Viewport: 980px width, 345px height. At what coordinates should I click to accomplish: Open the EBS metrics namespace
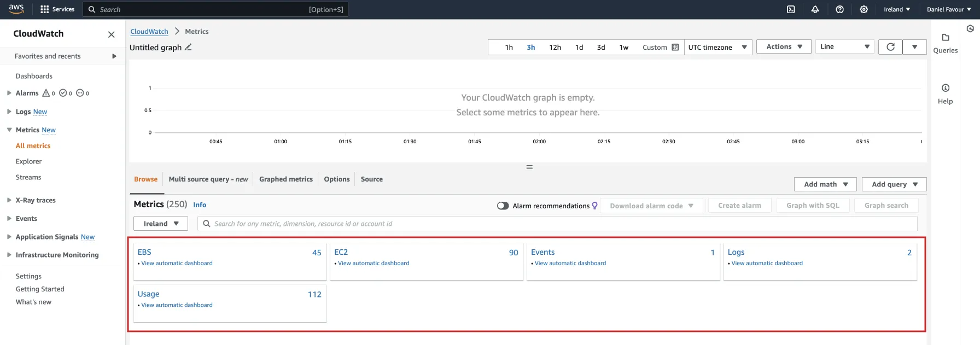tap(144, 252)
